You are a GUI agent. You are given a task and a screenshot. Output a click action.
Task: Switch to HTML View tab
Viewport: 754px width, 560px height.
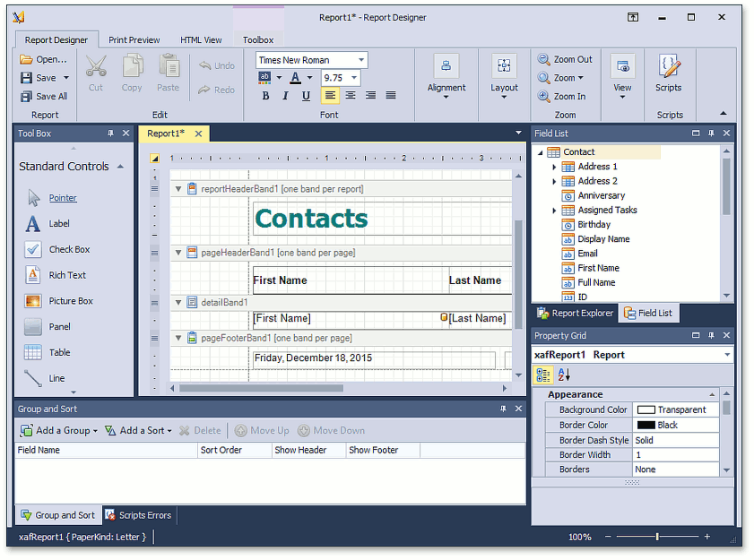click(201, 40)
